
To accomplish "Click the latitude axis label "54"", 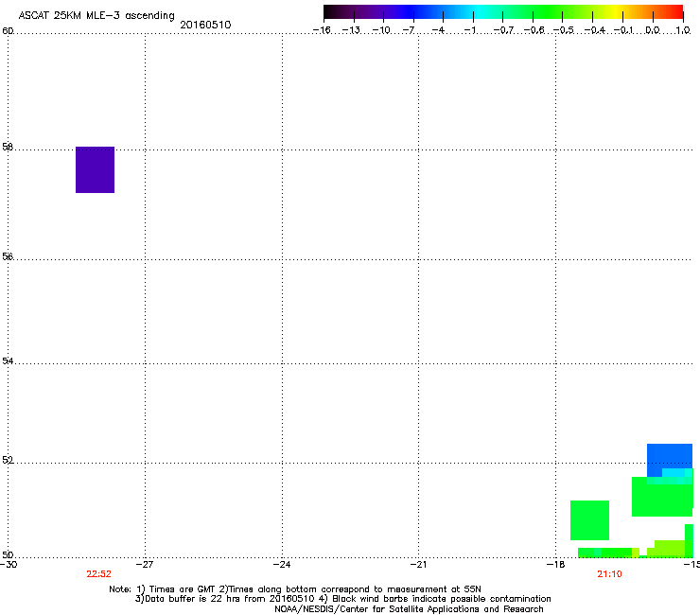I will [8, 360].
